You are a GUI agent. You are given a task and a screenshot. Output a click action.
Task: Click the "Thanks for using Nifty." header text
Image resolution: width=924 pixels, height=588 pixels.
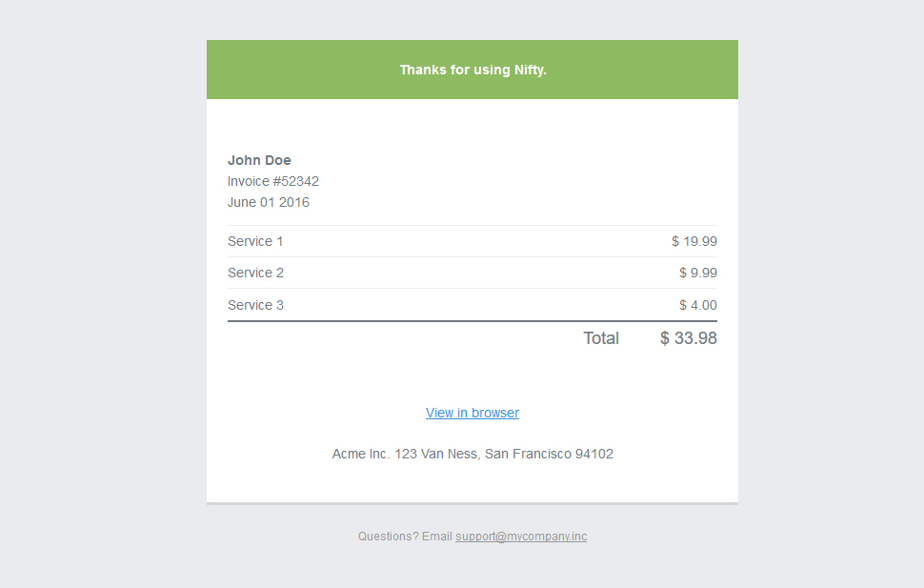pyautogui.click(x=472, y=70)
